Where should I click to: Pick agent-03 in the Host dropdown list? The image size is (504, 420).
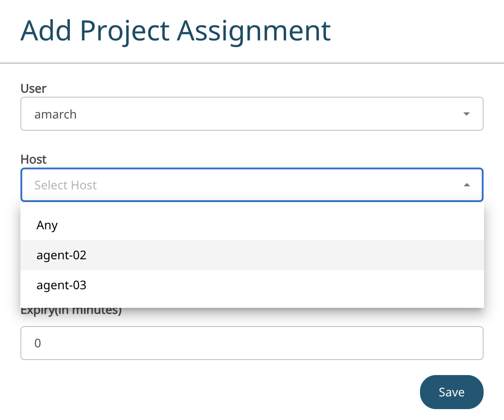(x=61, y=285)
